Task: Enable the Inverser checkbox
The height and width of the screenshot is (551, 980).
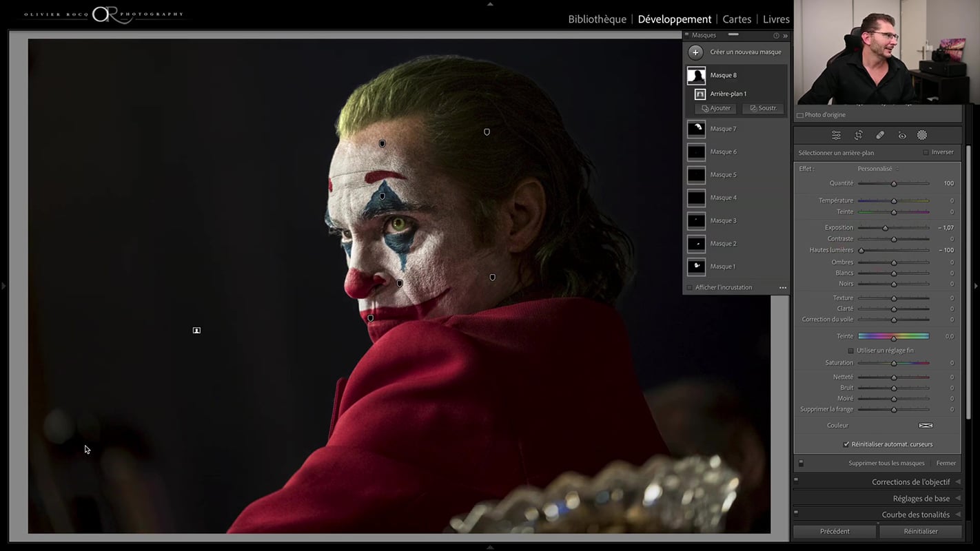Action: (x=926, y=152)
